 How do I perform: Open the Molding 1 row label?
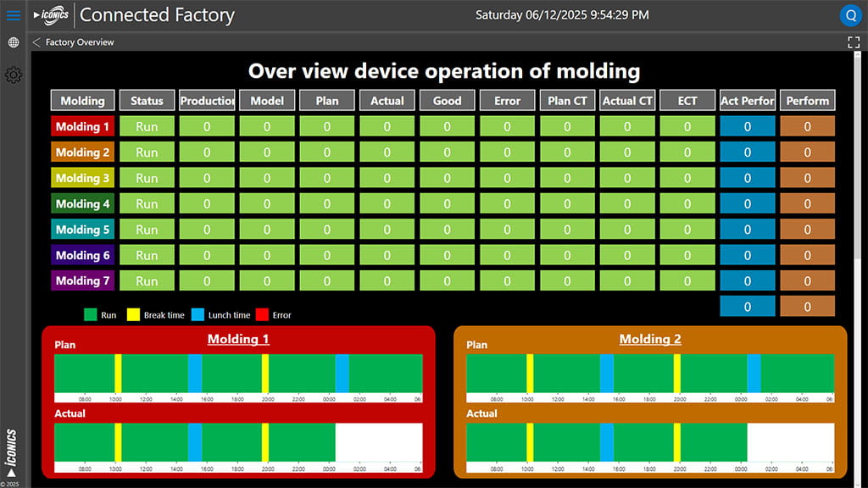click(x=82, y=127)
